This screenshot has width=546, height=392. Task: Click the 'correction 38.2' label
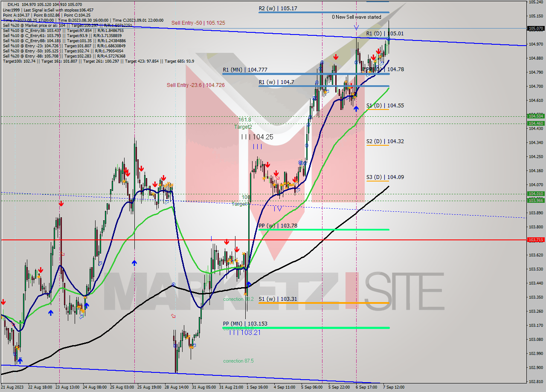238,299
